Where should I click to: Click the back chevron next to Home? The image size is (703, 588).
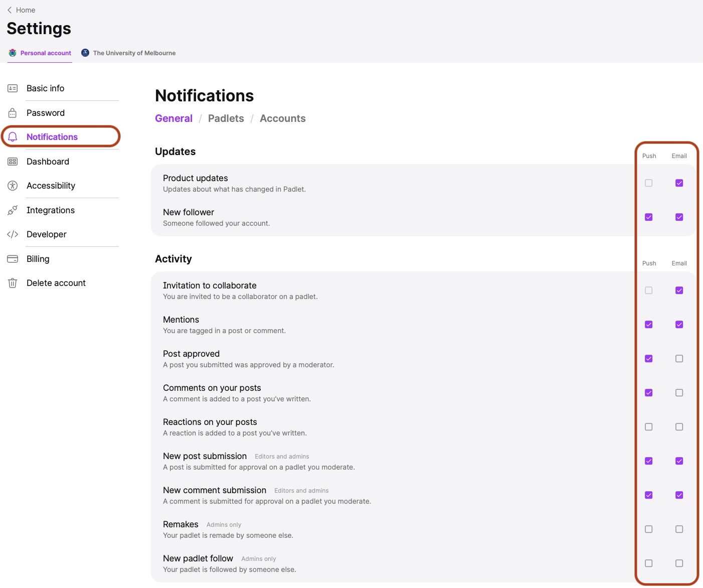[x=10, y=10]
